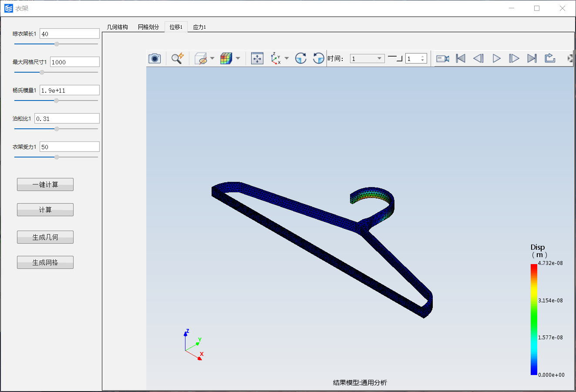The image size is (576, 392).
Task: Click legend value 3.154e-08
Action: pos(550,300)
